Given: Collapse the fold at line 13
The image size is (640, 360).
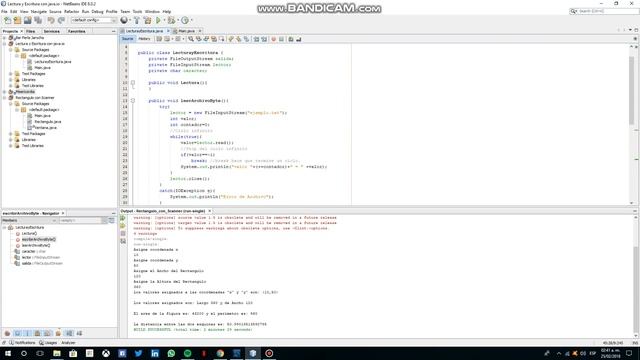Looking at the screenshot, I should coord(133,100).
